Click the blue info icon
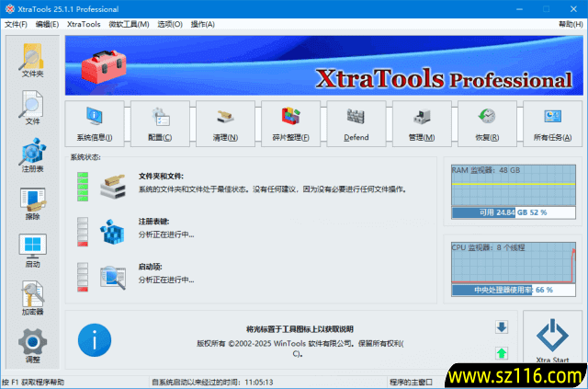This screenshot has height=389, width=588. [94, 340]
